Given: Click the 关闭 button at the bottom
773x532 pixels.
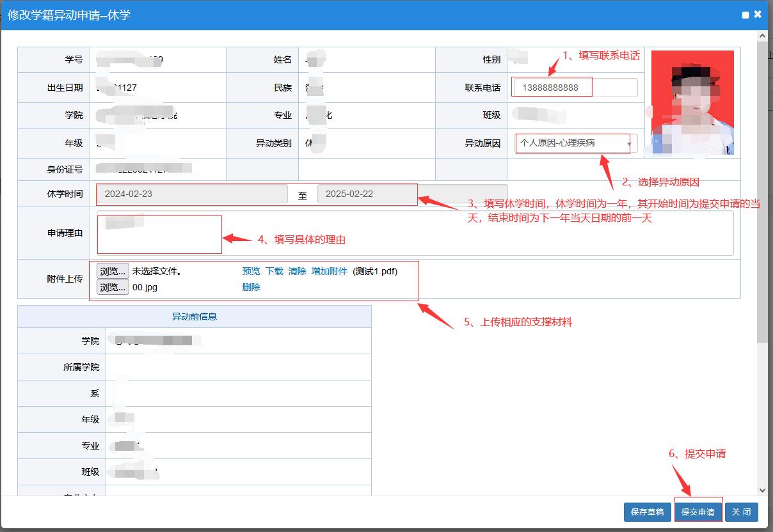Looking at the screenshot, I should coord(742,512).
